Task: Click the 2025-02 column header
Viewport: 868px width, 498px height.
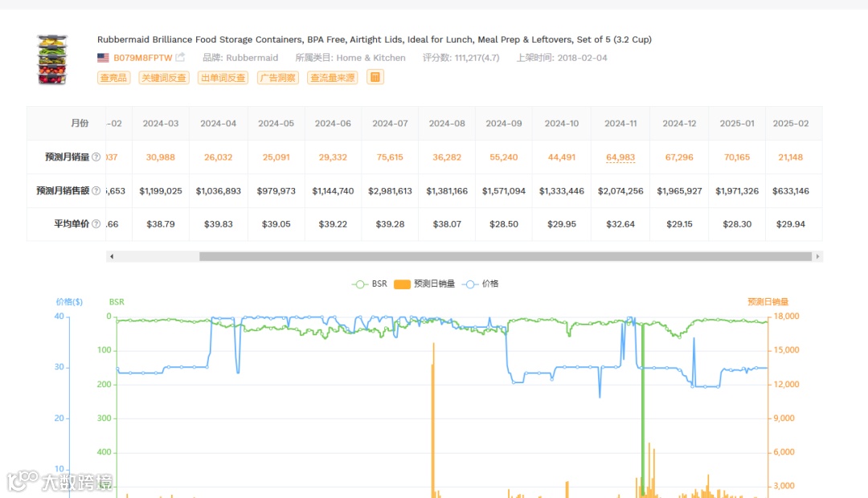Action: click(x=791, y=124)
